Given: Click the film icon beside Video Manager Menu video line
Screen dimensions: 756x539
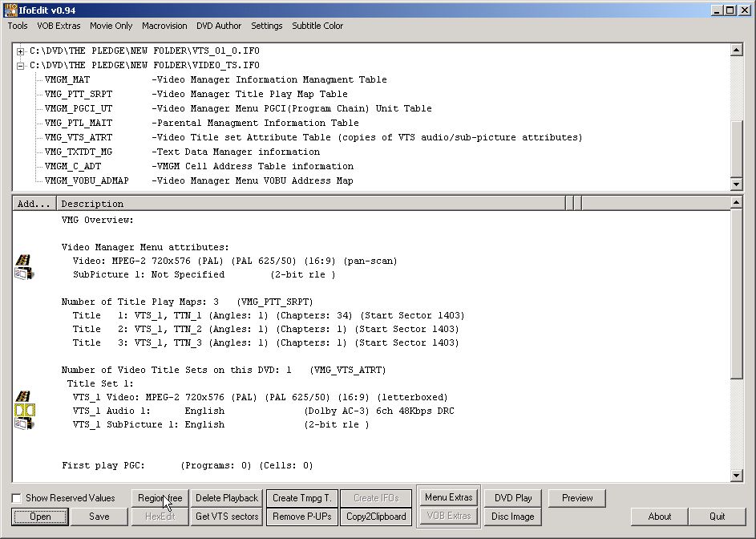Looking at the screenshot, I should tap(23, 261).
